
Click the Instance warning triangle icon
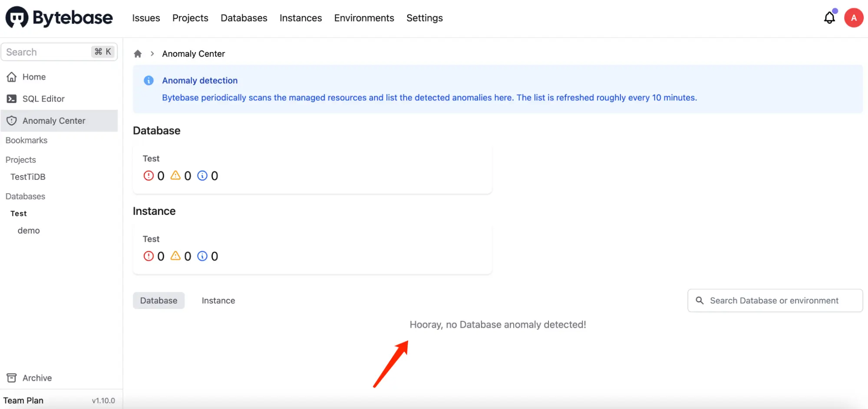coord(175,256)
